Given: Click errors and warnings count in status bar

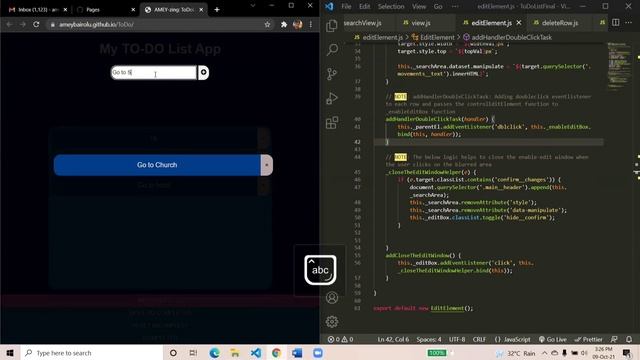Looking at the screenshot, I should 340,339.
